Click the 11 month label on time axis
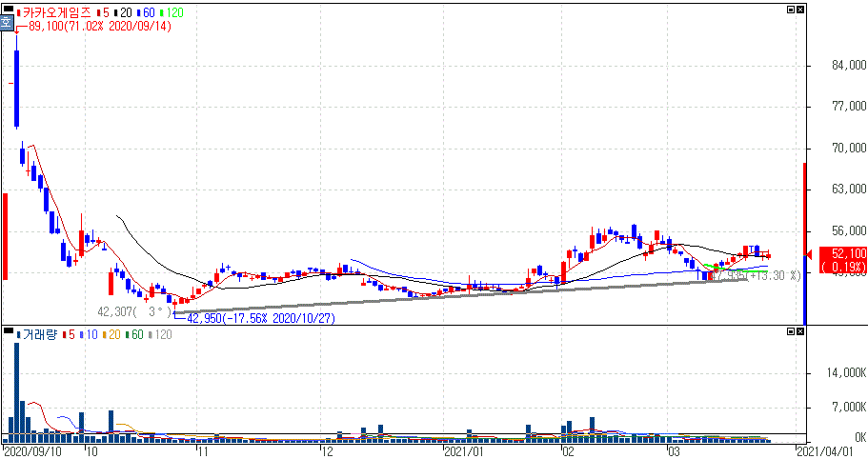 [x=203, y=451]
